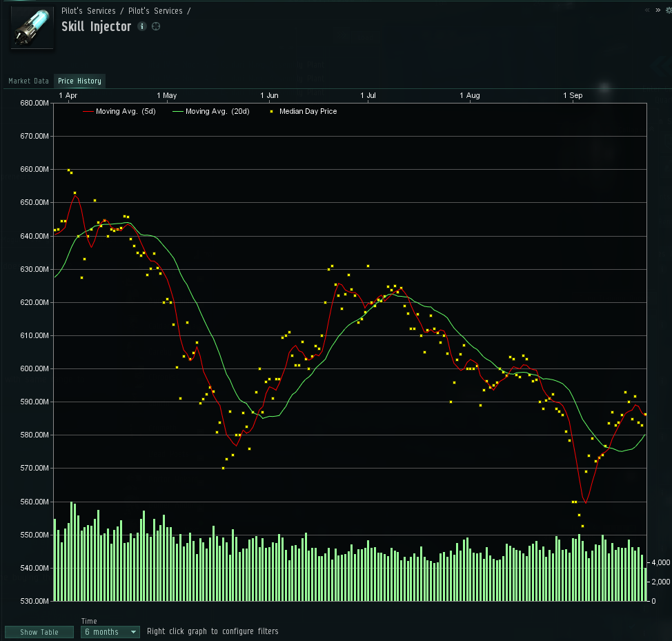Image resolution: width=672 pixels, height=641 pixels.
Task: Click the 2,000 volume axis label
Action: click(x=660, y=582)
